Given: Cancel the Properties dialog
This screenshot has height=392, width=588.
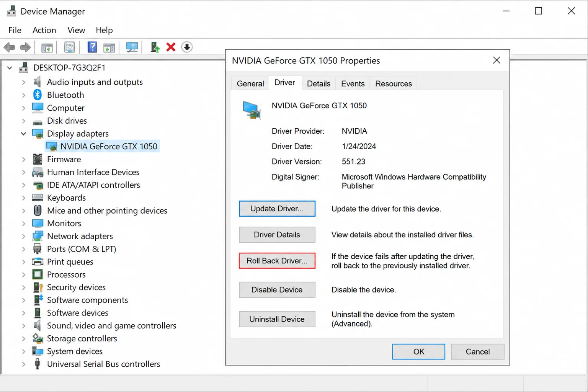Looking at the screenshot, I should click(478, 351).
